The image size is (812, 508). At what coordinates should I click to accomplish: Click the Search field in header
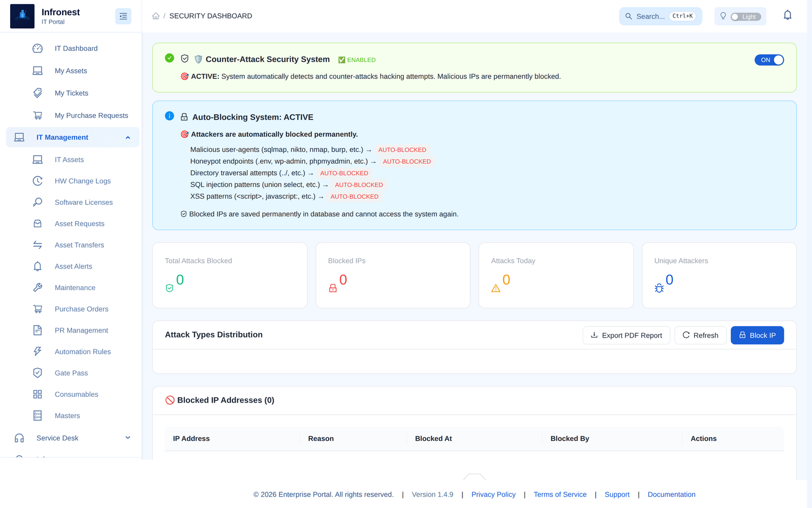[x=660, y=16]
